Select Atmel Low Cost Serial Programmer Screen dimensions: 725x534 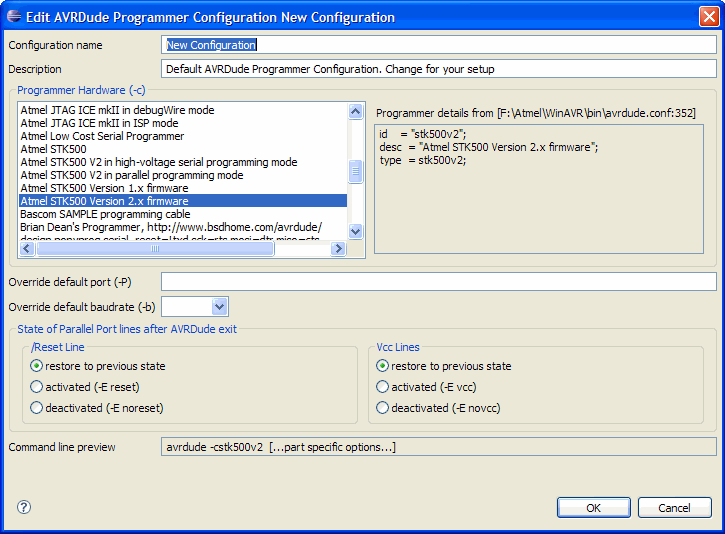pyautogui.click(x=102, y=136)
